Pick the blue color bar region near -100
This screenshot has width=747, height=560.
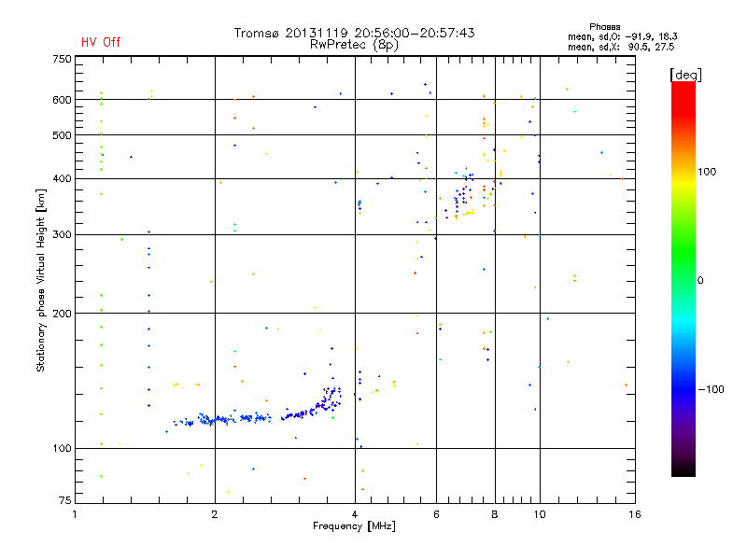[x=683, y=389]
